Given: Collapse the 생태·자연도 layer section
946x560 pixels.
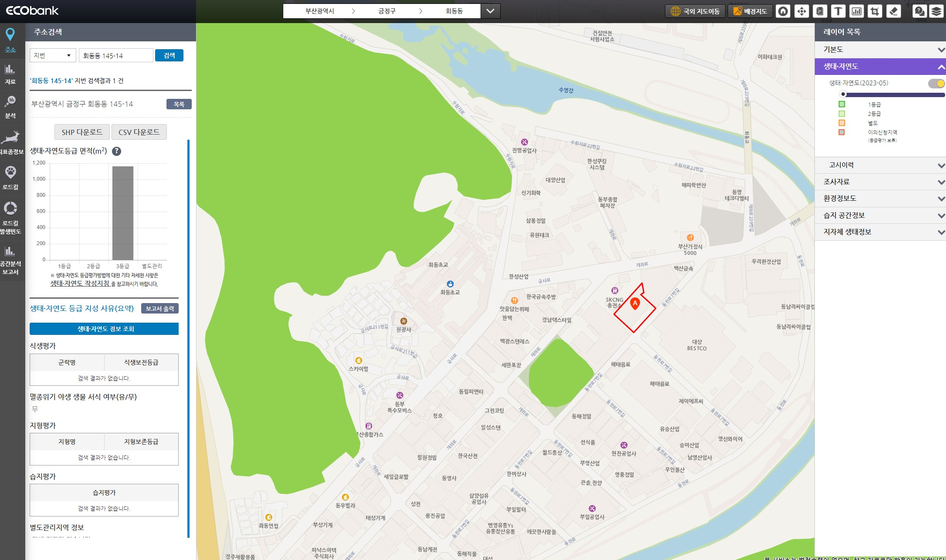Looking at the screenshot, I should point(941,67).
